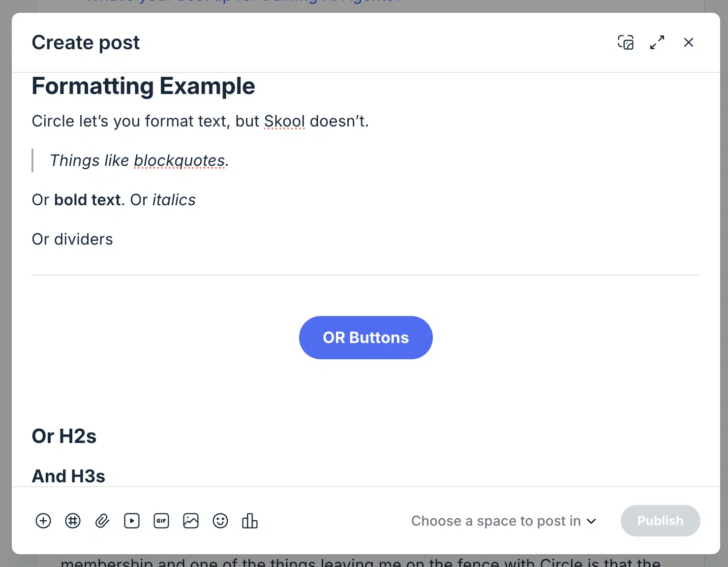The image size is (728, 567).
Task: Click the Formatting Example title text
Action: (x=143, y=86)
